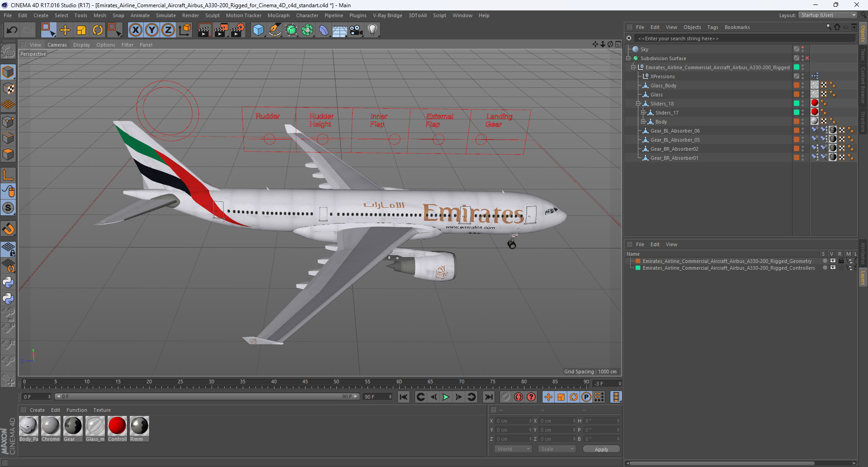Screen dimensions: 868x467
Task: Add a Cube primitive object
Action: [258, 30]
